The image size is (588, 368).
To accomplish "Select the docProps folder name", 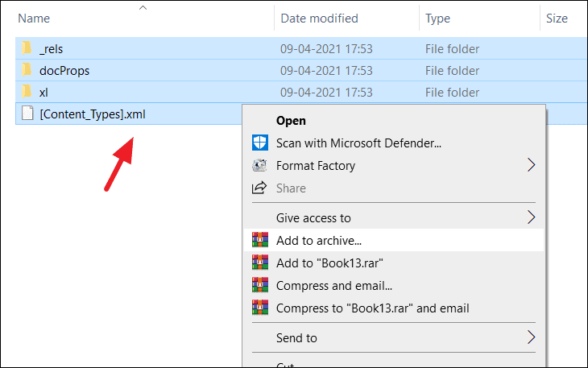I will (x=64, y=71).
